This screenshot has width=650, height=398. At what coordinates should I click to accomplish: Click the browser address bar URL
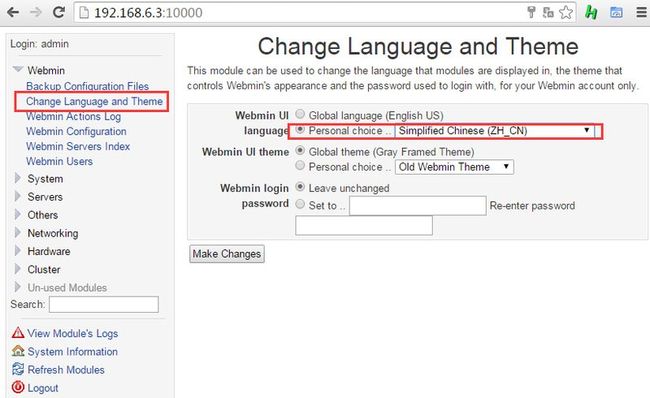click(x=148, y=13)
